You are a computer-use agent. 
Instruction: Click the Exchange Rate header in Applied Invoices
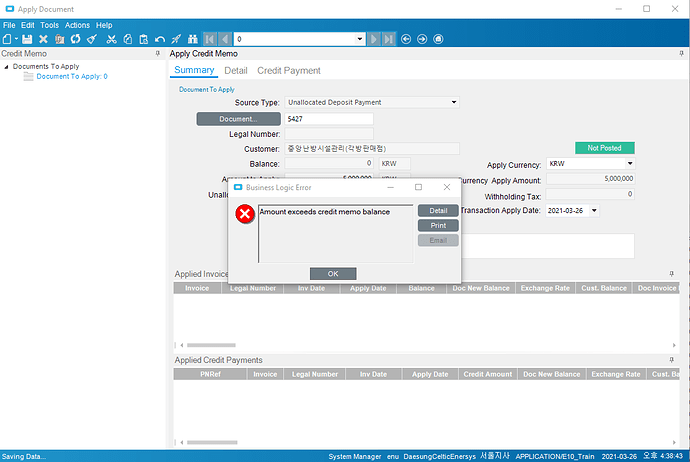click(x=545, y=288)
